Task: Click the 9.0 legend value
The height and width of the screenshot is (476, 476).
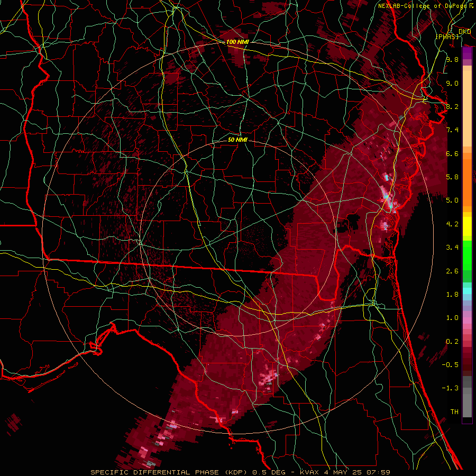Action: click(x=452, y=83)
